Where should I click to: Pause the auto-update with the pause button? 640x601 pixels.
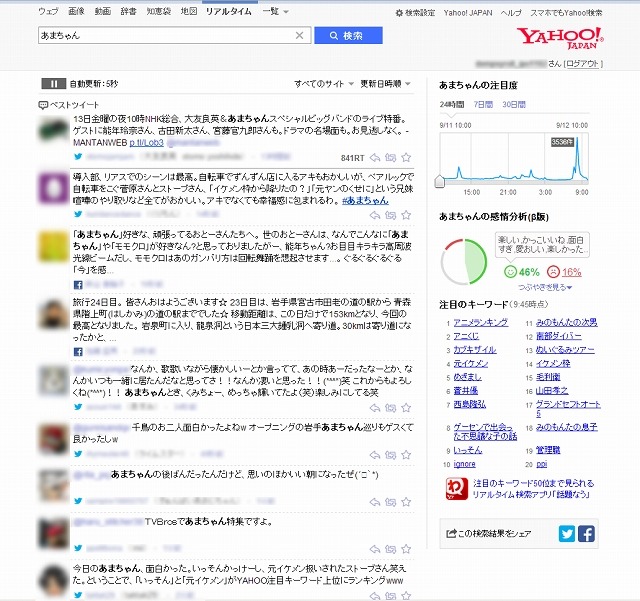[53, 84]
